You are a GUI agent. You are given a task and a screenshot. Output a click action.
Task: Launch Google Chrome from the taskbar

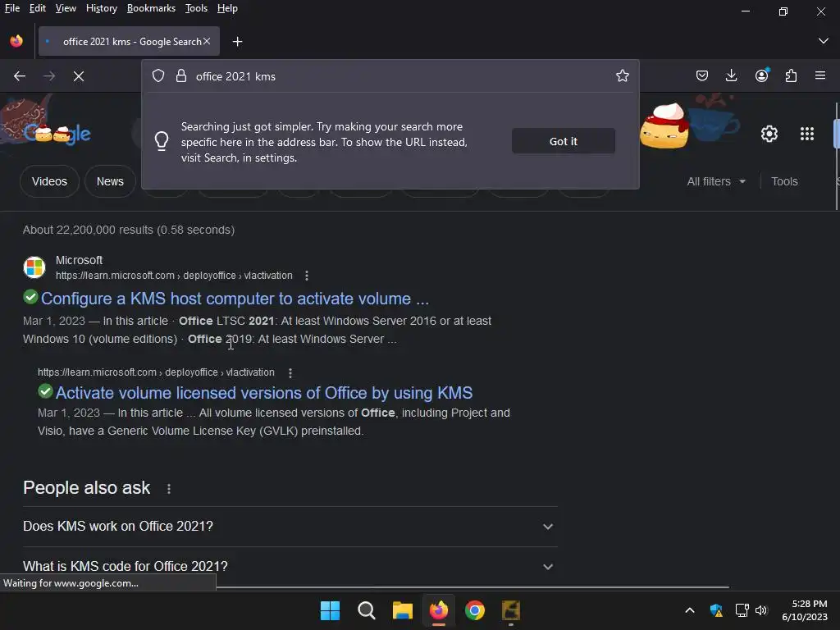(x=475, y=610)
